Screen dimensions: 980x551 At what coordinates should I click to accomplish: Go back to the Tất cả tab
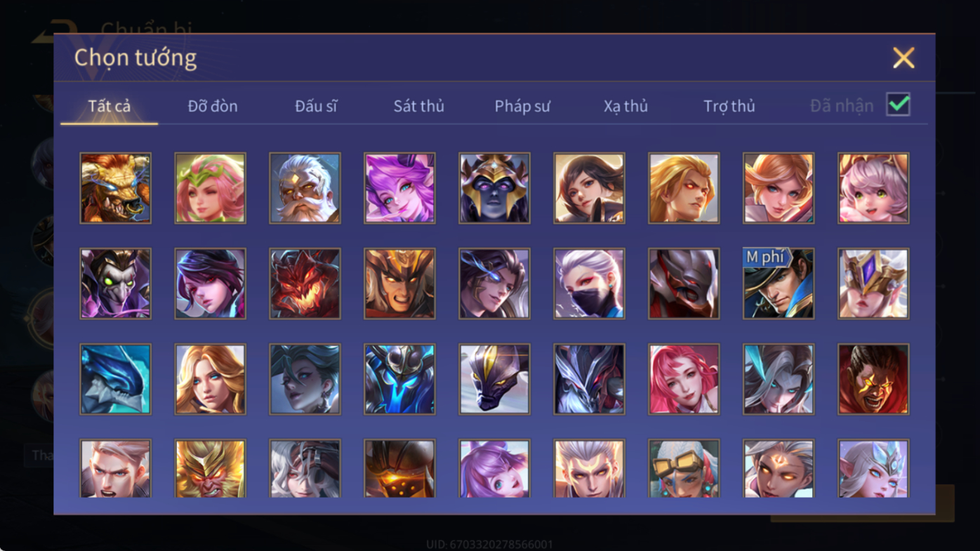[110, 106]
